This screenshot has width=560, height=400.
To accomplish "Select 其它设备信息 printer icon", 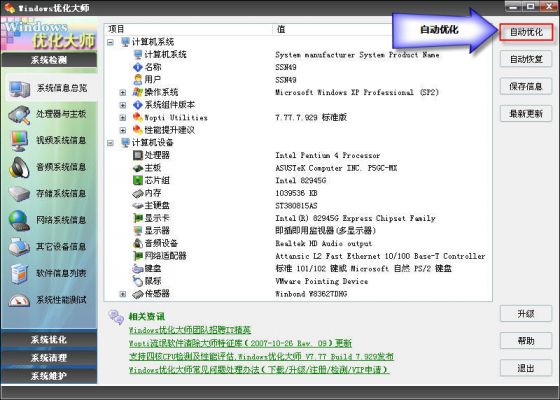I will click(x=19, y=247).
